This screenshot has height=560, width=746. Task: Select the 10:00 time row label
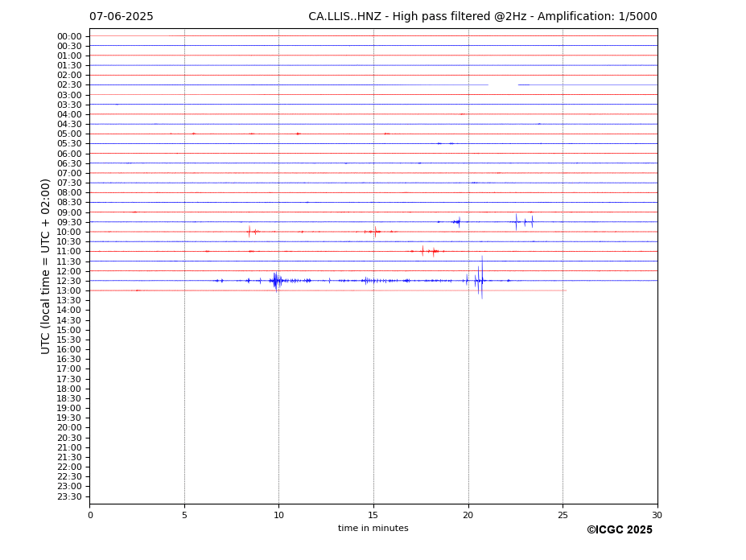tap(69, 232)
